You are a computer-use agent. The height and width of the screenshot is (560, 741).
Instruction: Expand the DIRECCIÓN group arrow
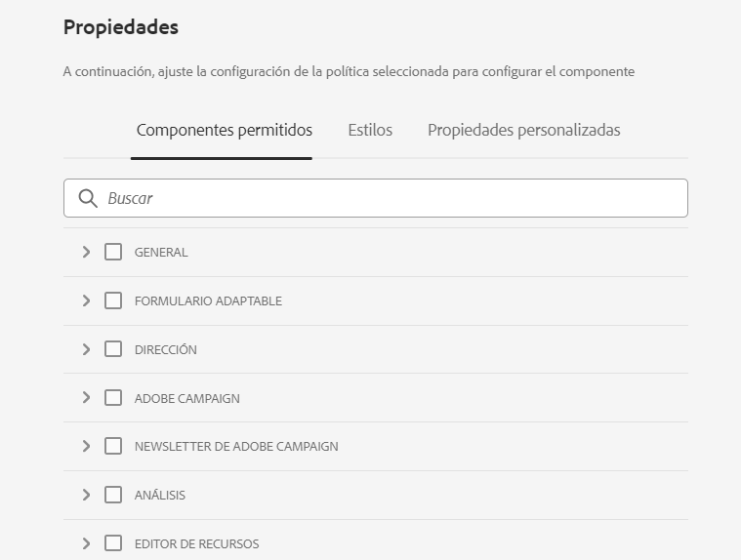coord(86,349)
